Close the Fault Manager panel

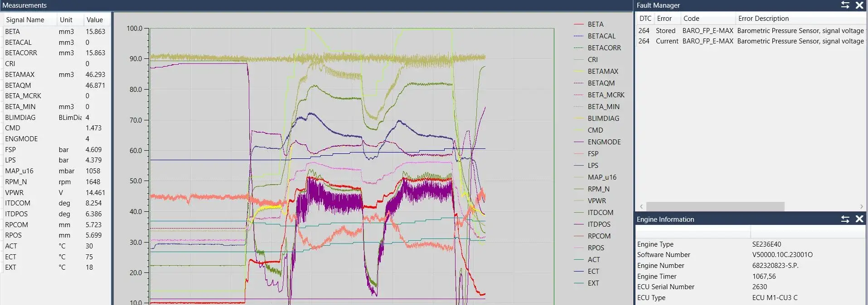tap(859, 5)
